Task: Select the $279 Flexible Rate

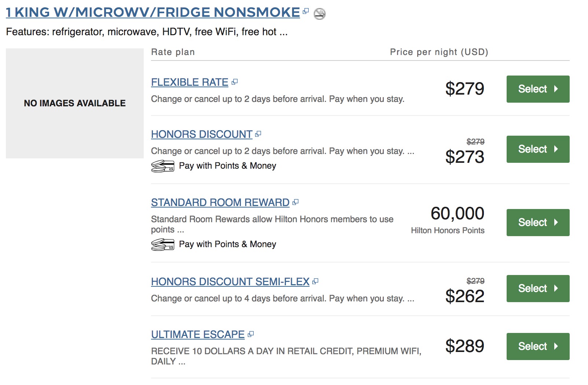Action: (x=537, y=89)
